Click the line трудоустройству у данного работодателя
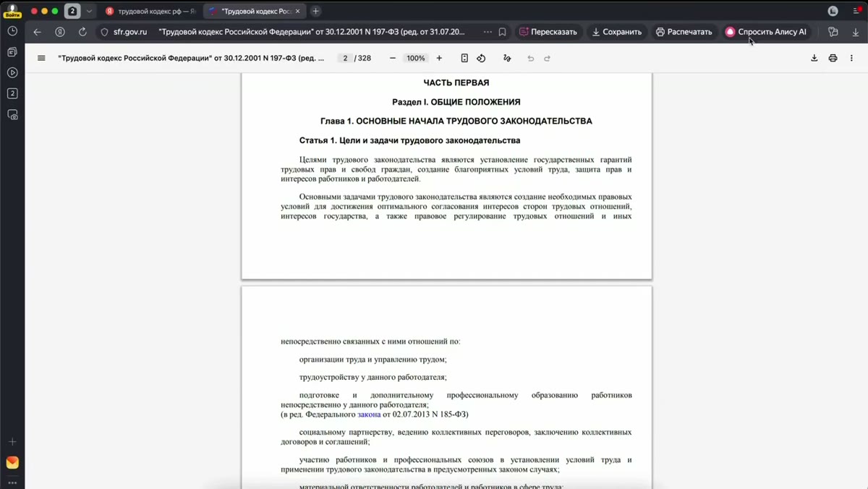 point(373,377)
